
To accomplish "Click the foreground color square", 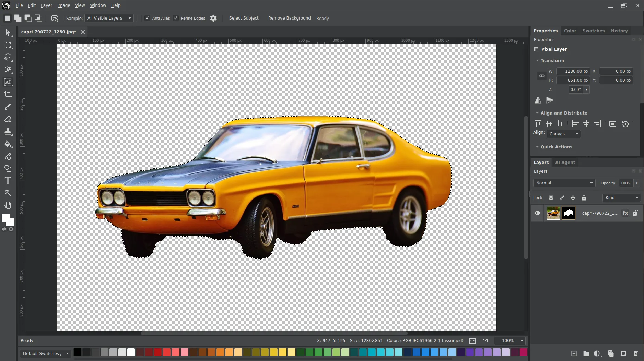I will click(6, 218).
